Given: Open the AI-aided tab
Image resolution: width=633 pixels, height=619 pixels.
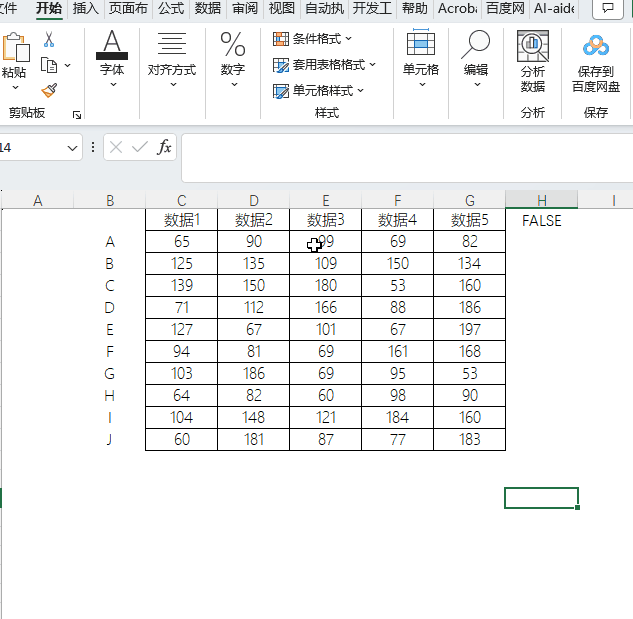Looking at the screenshot, I should (554, 8).
